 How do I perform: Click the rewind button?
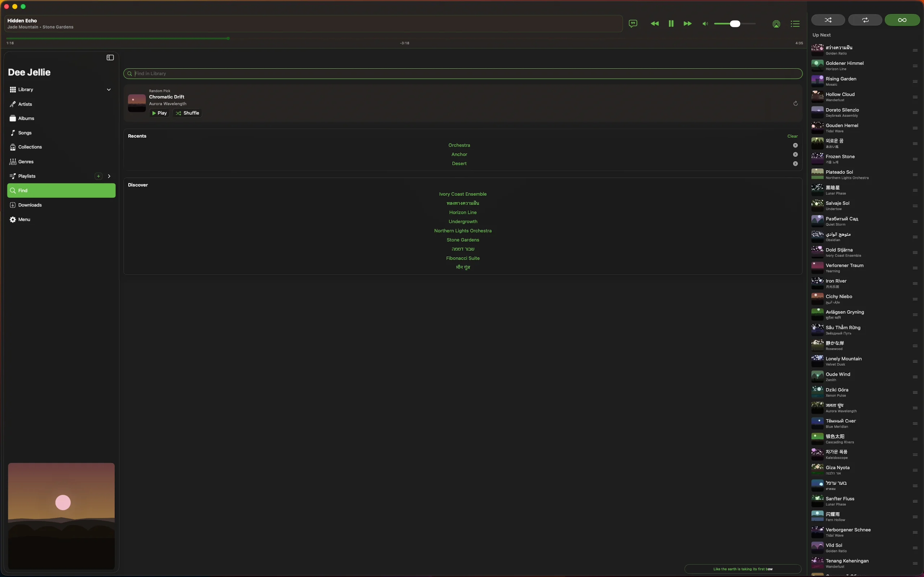pos(654,24)
